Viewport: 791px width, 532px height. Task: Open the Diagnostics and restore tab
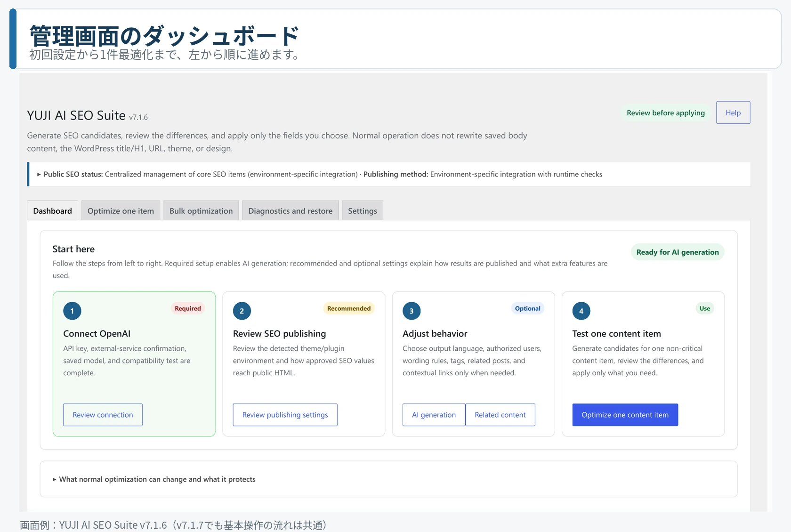click(290, 210)
